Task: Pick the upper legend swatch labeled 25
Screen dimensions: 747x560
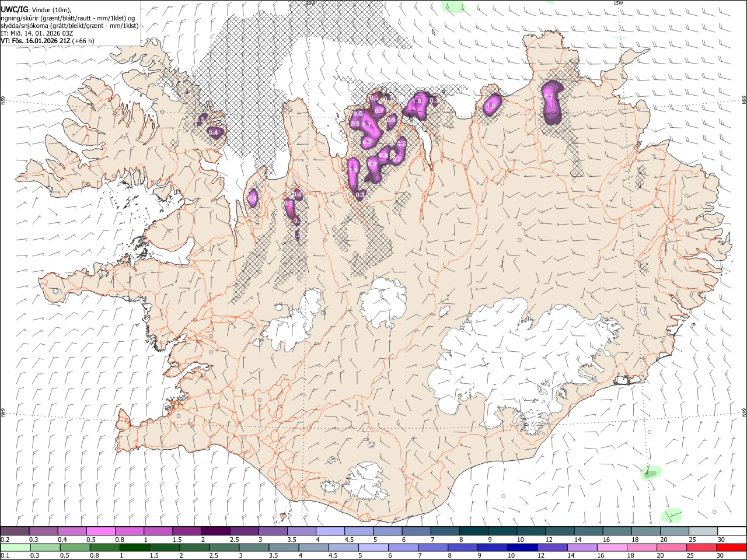Action: [x=703, y=531]
